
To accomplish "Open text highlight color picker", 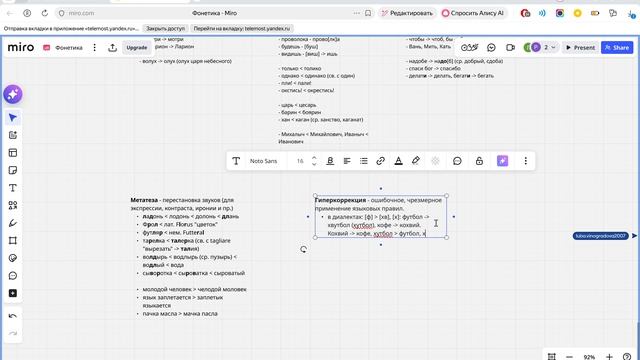I will point(416,161).
